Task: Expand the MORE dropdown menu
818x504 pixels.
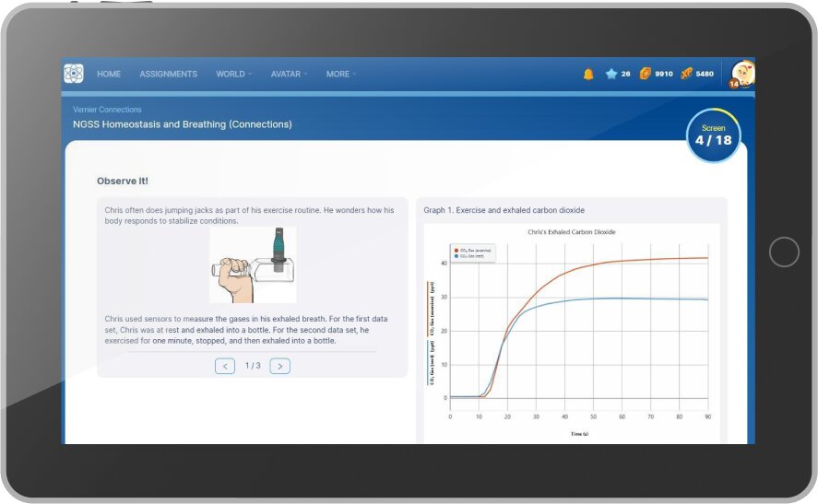Action: (x=340, y=75)
